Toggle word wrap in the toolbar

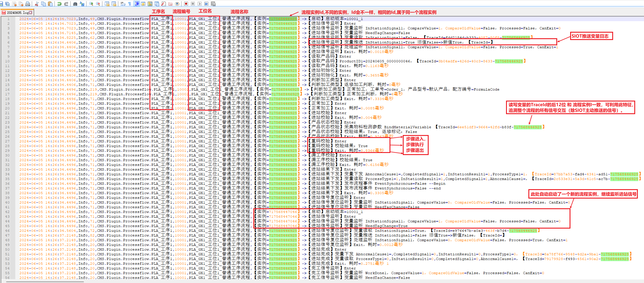click(x=123, y=4)
